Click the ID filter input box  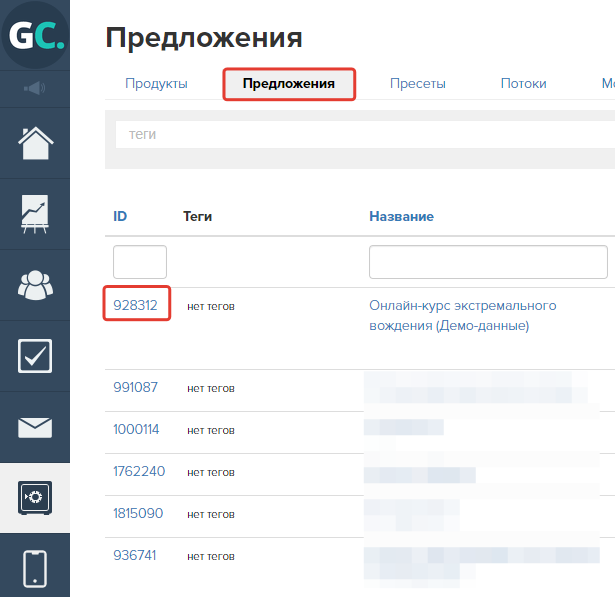(x=140, y=262)
